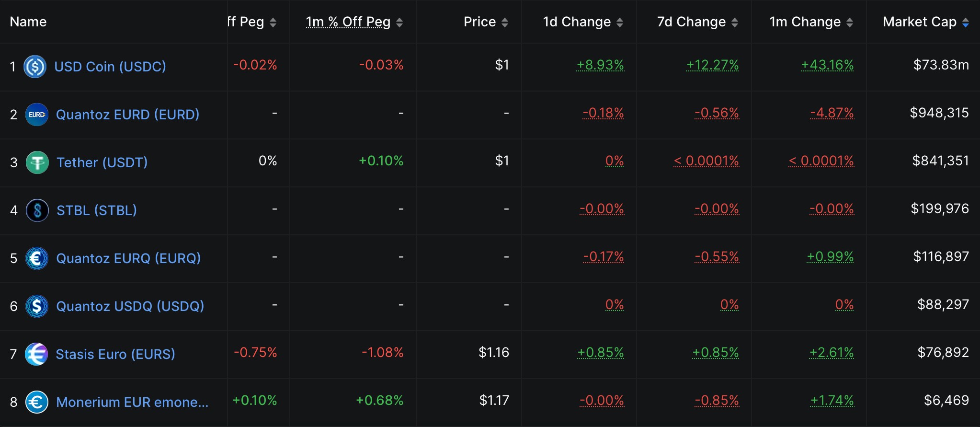Image resolution: width=980 pixels, height=427 pixels.
Task: Click the Quantoz USDQ logo icon
Action: tap(36, 306)
